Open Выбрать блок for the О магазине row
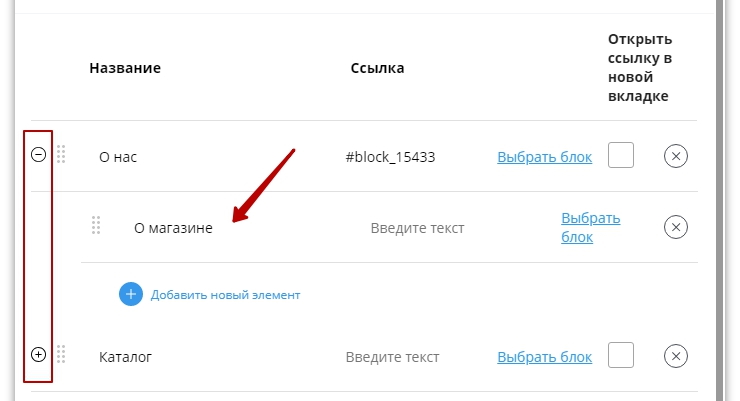The height and width of the screenshot is (401, 740). point(590,227)
